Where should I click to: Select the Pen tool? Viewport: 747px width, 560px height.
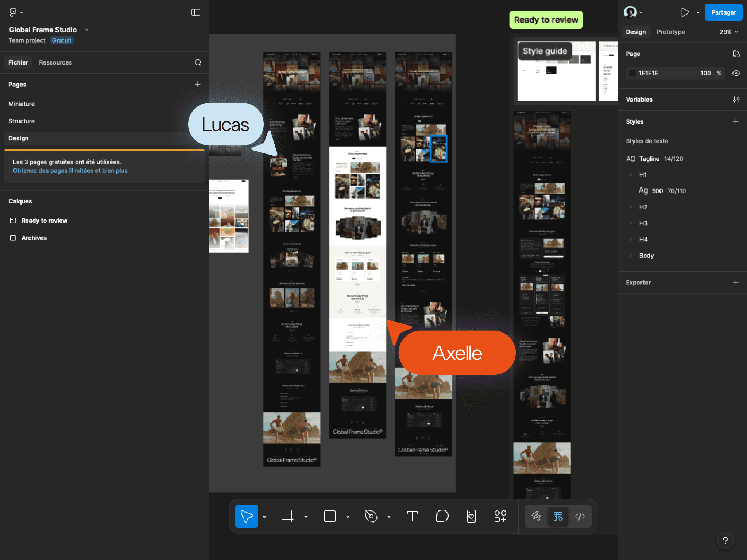tap(371, 516)
